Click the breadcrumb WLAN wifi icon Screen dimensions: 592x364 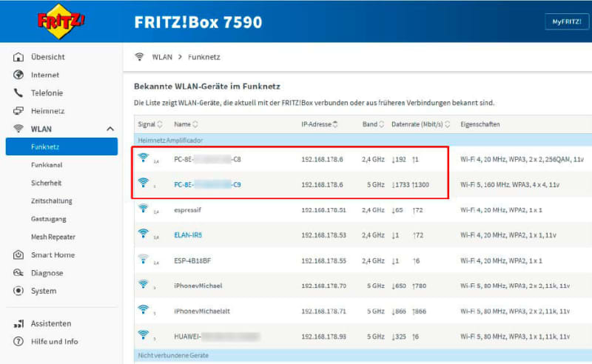139,57
